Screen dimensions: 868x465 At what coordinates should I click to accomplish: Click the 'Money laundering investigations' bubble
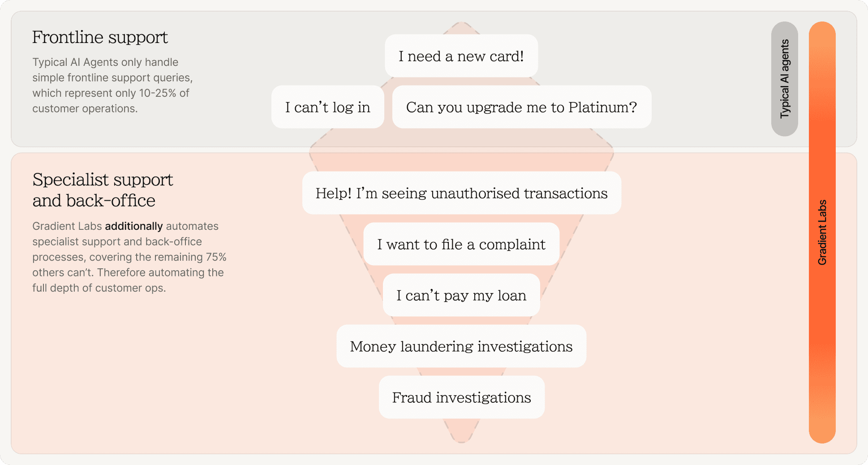click(x=461, y=346)
